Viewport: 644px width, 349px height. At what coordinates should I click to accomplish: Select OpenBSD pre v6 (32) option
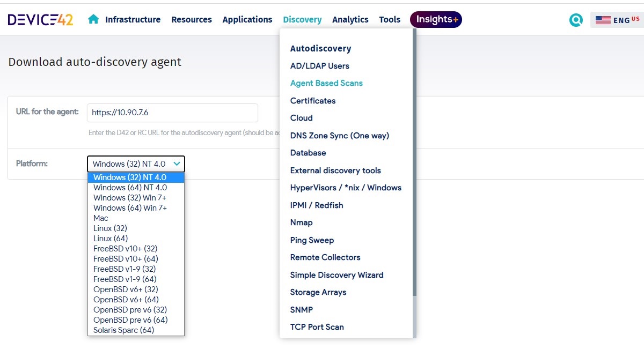coord(136,310)
